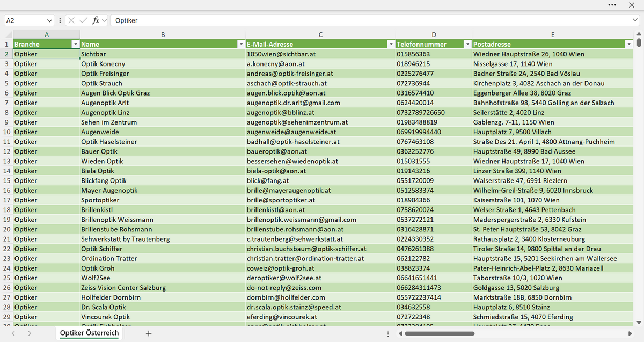Select the cell containing Optik Konecny
This screenshot has width=644, height=342.
[x=163, y=64]
